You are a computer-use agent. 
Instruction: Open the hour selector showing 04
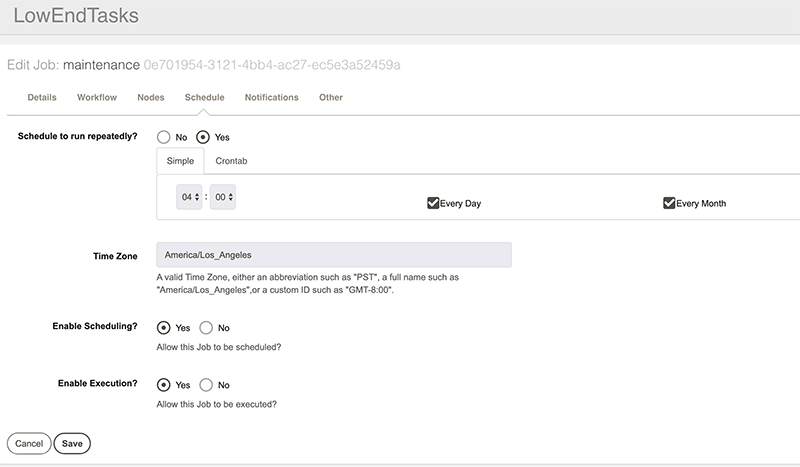pos(189,197)
